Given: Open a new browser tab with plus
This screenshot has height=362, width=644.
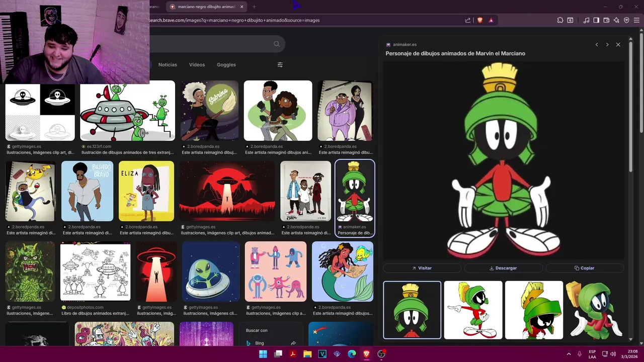Looking at the screenshot, I should tap(254, 7).
